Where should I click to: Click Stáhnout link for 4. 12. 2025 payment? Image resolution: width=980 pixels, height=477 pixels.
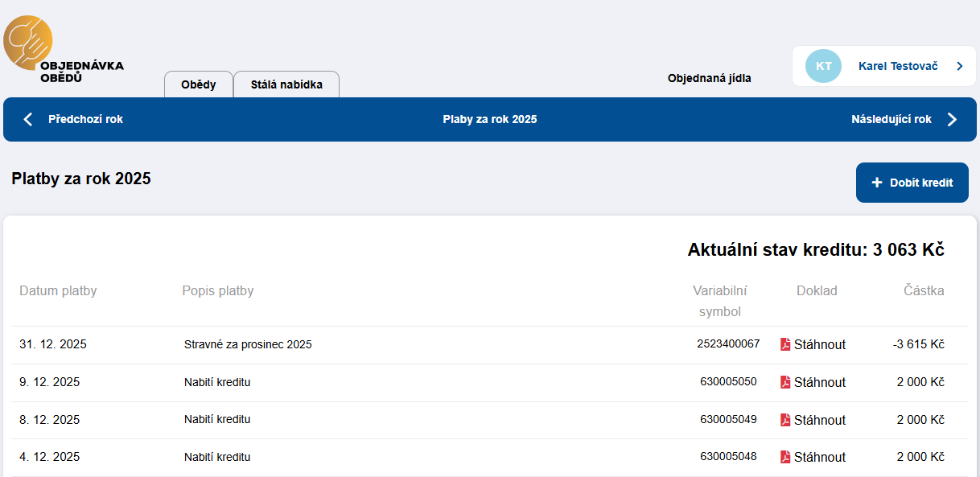click(819, 457)
